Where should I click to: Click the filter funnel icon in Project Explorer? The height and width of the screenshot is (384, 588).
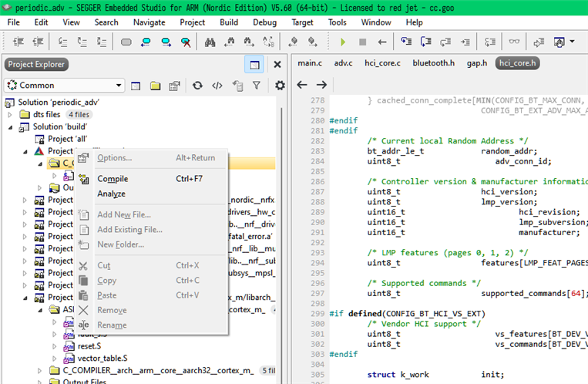(x=256, y=86)
